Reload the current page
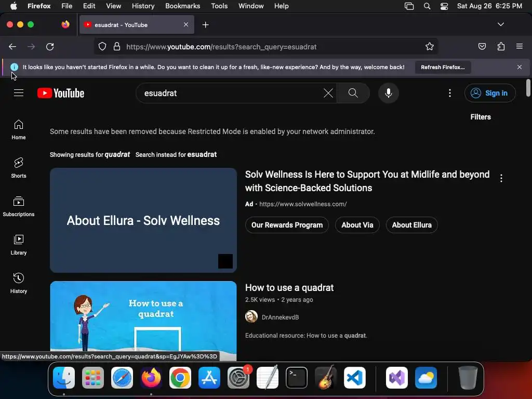532x399 pixels. coord(50,46)
